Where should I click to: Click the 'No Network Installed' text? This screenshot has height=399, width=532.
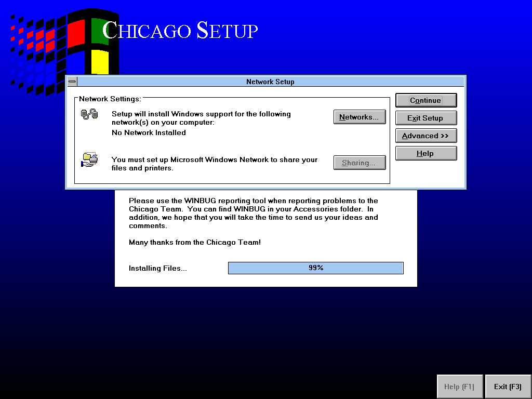click(149, 132)
